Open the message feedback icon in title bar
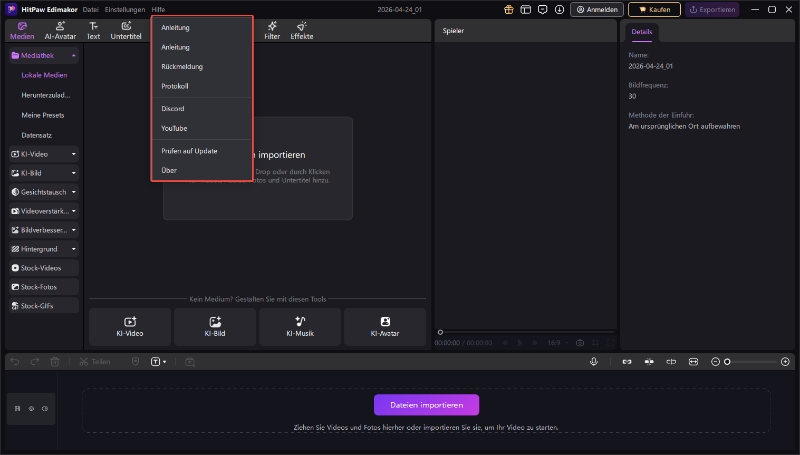The height and width of the screenshot is (455, 800). [542, 10]
